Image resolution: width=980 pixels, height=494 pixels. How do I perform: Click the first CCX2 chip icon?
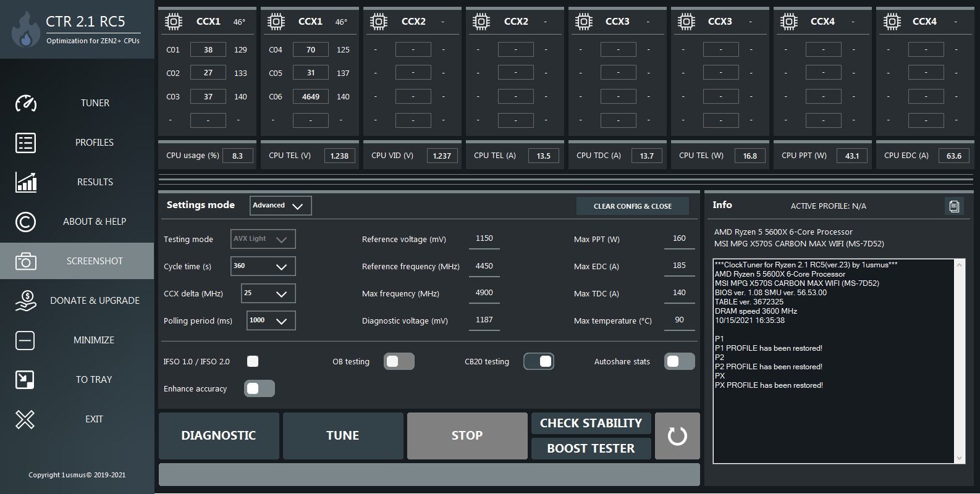click(x=379, y=22)
